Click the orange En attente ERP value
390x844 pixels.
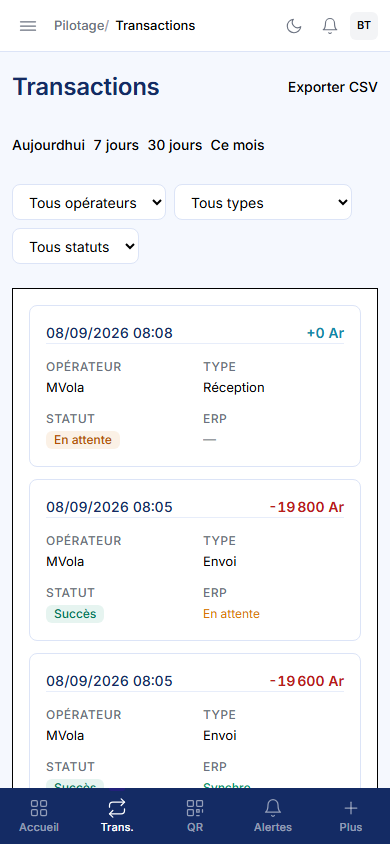coord(231,614)
